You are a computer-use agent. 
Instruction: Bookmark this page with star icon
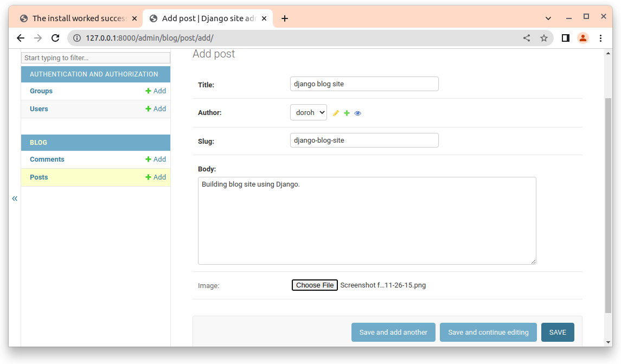(x=543, y=38)
